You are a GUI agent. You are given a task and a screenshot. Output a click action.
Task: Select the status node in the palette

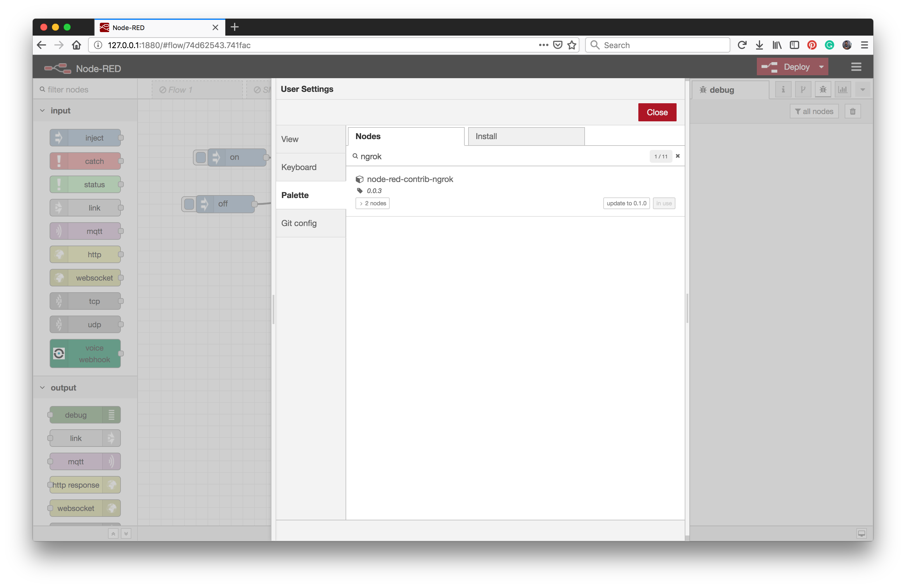[85, 184]
